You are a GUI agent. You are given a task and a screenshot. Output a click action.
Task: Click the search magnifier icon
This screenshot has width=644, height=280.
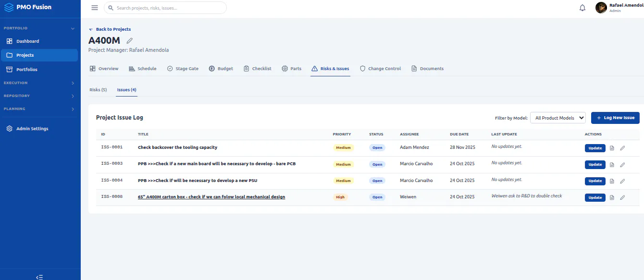coord(111,8)
